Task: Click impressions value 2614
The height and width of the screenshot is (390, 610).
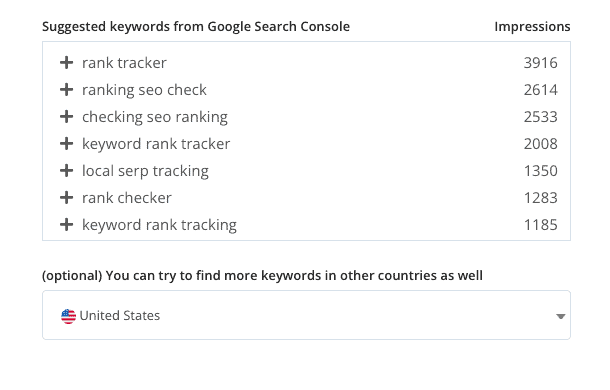Action: coord(540,90)
